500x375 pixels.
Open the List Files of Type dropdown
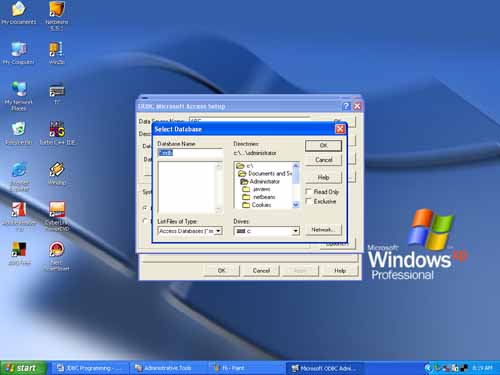click(x=218, y=231)
